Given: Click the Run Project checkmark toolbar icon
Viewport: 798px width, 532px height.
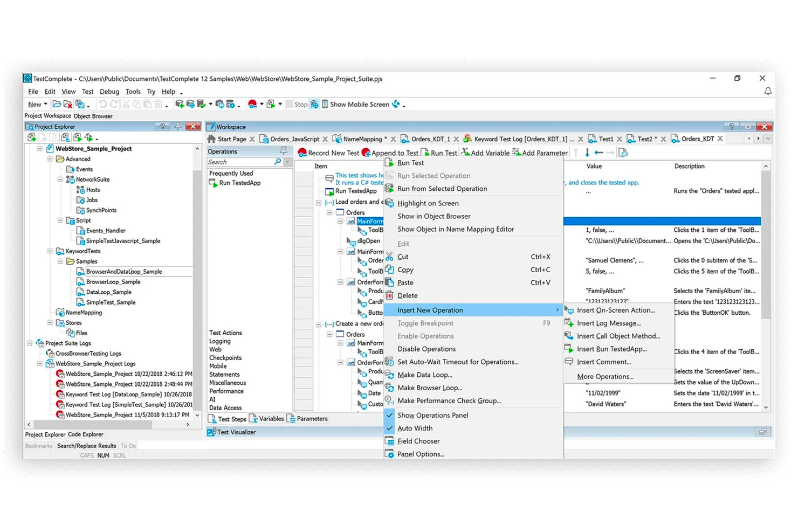Looking at the screenshot, I should click(201, 104).
